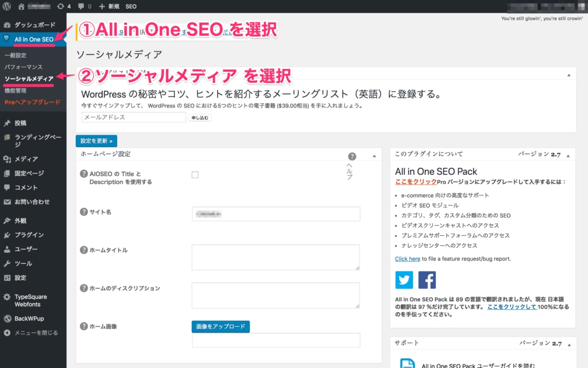Collapse the このプラグインについて panel
Image resolution: width=588 pixels, height=368 pixels.
[x=568, y=156]
